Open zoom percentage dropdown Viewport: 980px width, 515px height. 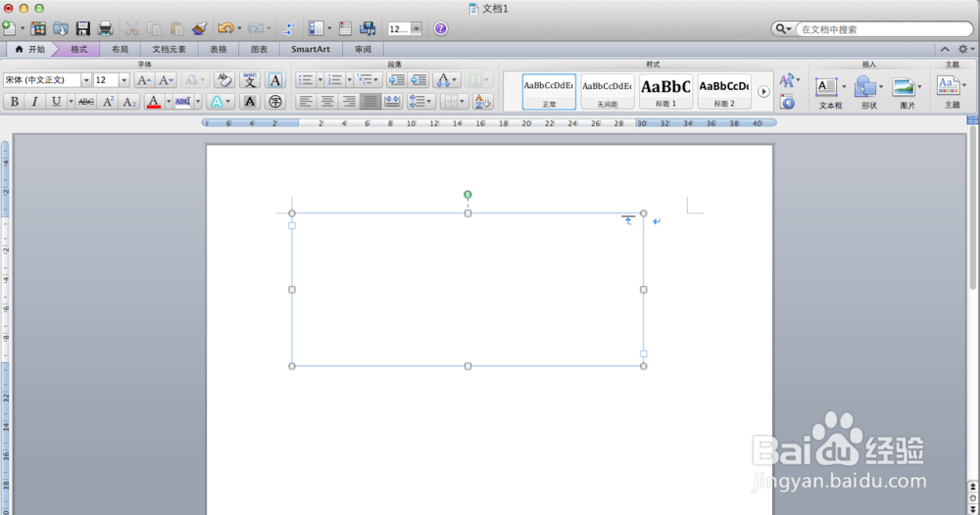click(x=416, y=28)
